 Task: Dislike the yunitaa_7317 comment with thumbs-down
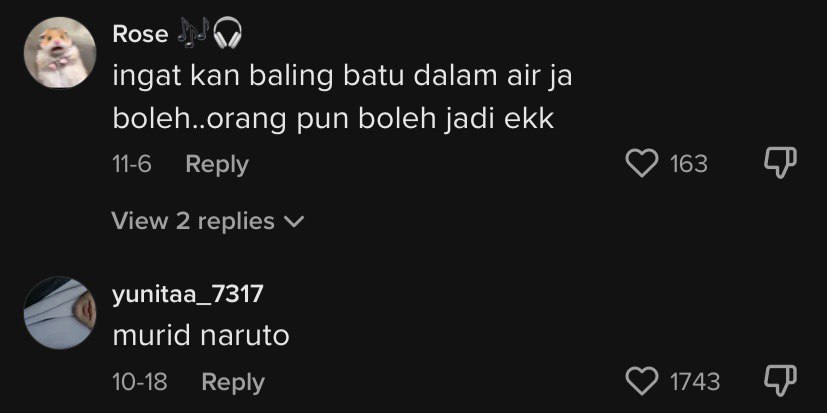pyautogui.click(x=780, y=380)
